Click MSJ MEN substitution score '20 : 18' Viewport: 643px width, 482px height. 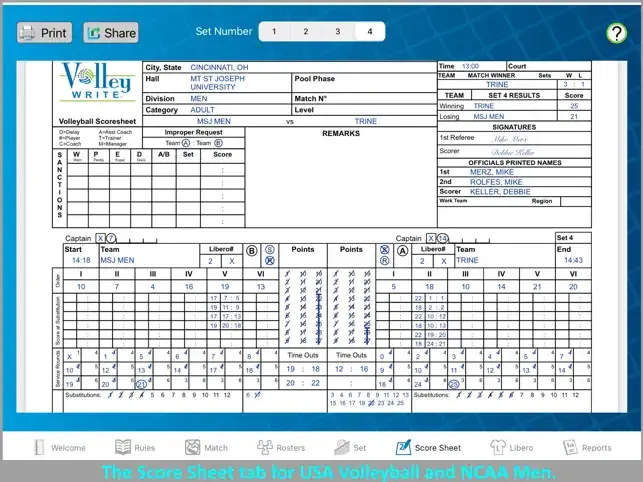tap(232, 325)
